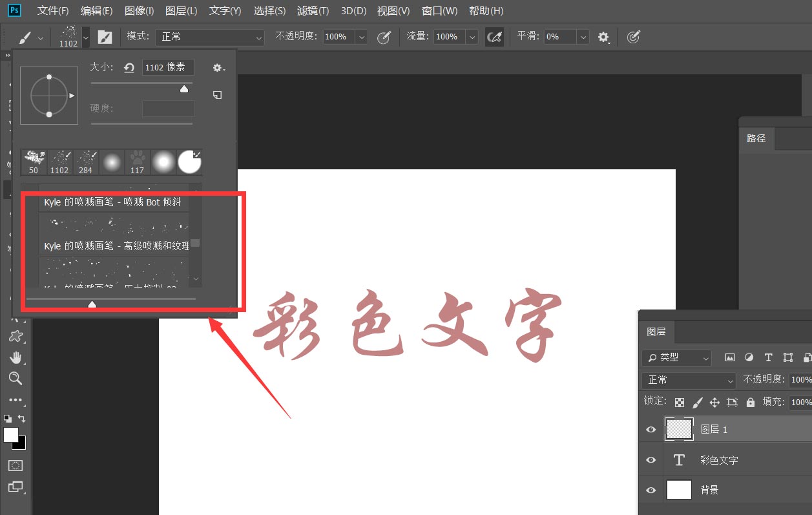The height and width of the screenshot is (515, 812).
Task: Open the Custom Shape tool
Action: pyautogui.click(x=16, y=336)
